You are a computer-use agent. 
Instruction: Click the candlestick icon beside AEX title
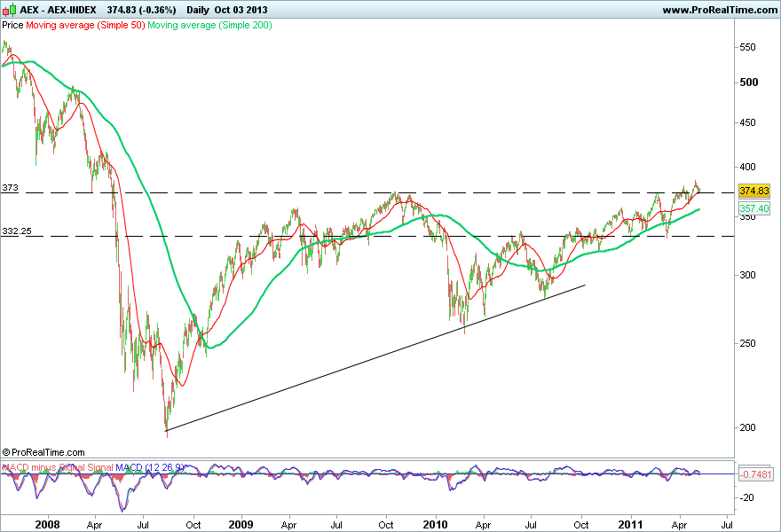(9, 10)
